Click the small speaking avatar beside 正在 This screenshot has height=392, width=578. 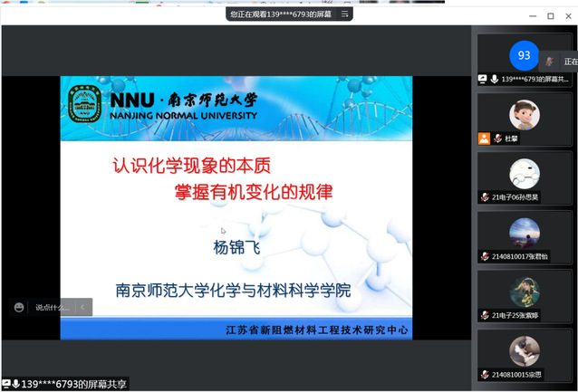click(x=549, y=62)
